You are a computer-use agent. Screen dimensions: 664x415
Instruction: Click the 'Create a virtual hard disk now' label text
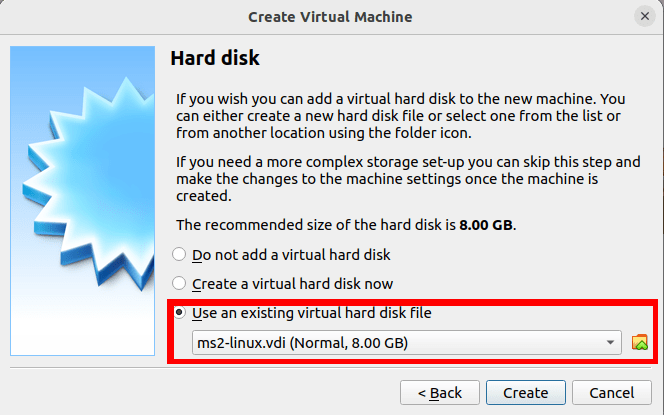point(293,284)
